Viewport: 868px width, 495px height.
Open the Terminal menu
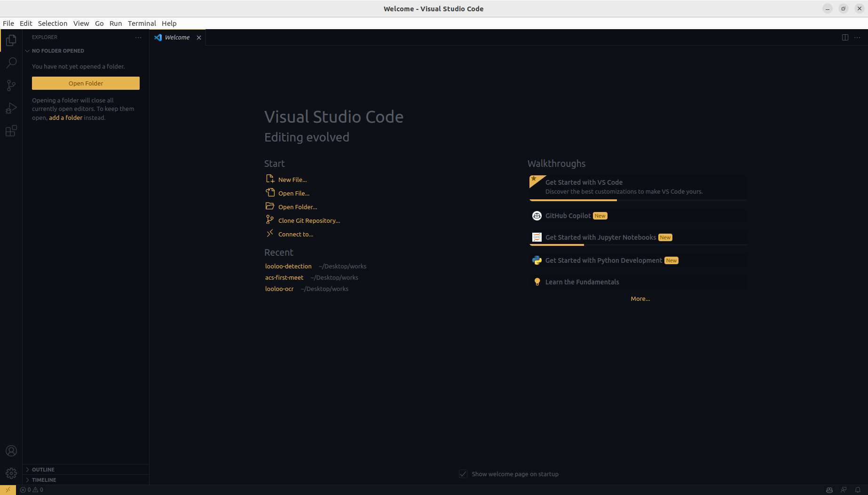pos(142,24)
